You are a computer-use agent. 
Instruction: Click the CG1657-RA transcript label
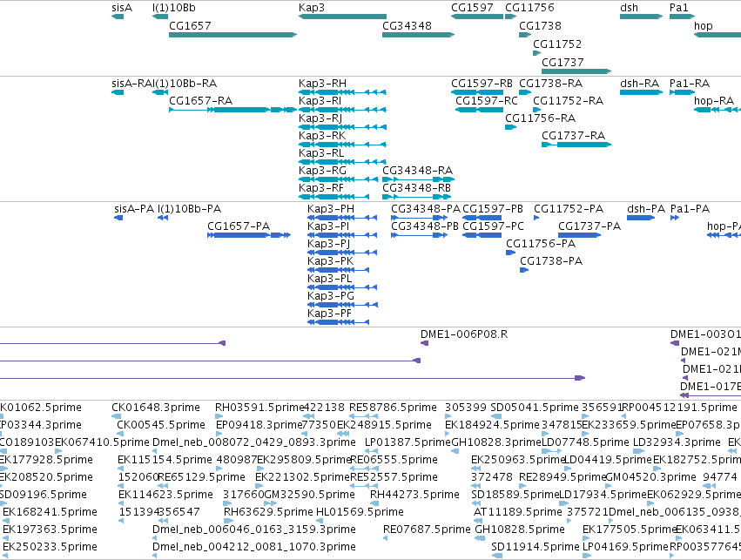(201, 101)
